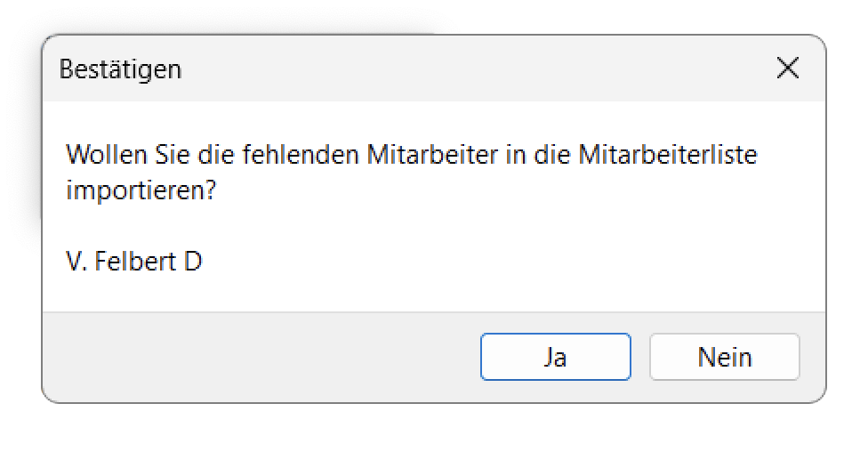868x452 pixels.
Task: Close the Bestätigen dialog with the X
Action: [787, 69]
